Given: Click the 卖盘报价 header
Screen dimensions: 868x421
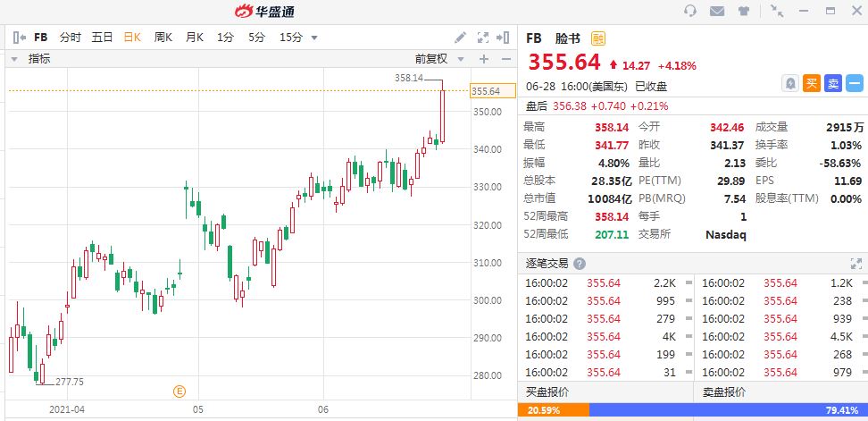Looking at the screenshot, I should pyautogui.click(x=724, y=392).
